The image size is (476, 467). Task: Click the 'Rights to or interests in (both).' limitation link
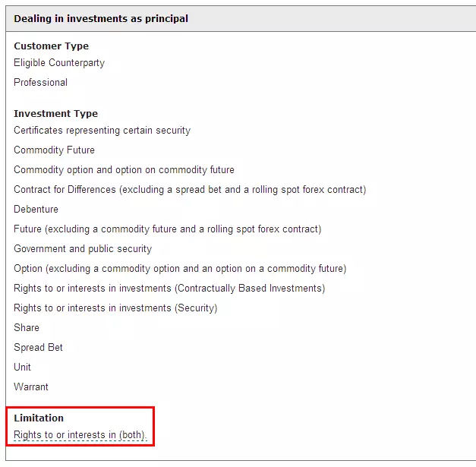pos(80,435)
